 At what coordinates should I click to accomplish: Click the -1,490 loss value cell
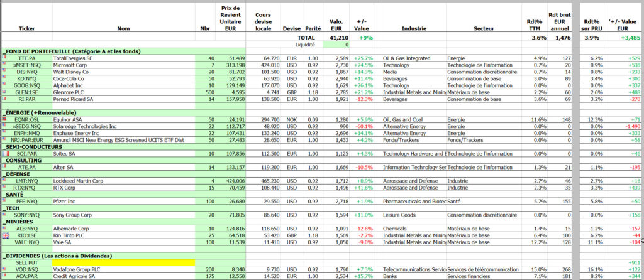(x=622, y=126)
